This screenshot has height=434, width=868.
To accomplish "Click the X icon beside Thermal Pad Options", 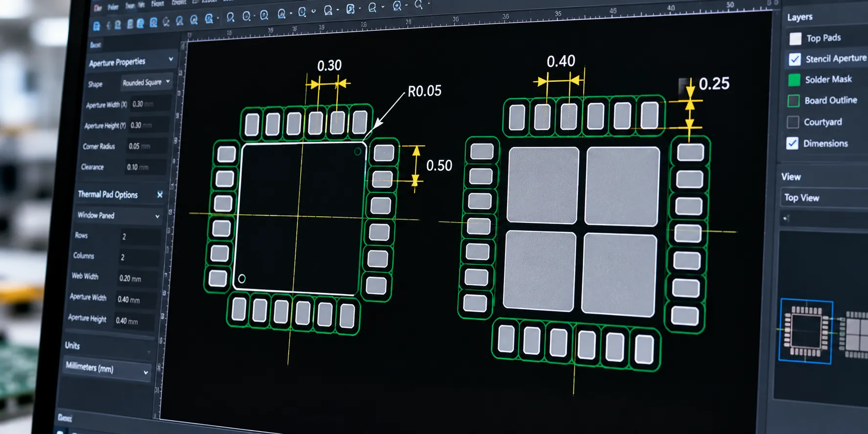I will point(160,195).
